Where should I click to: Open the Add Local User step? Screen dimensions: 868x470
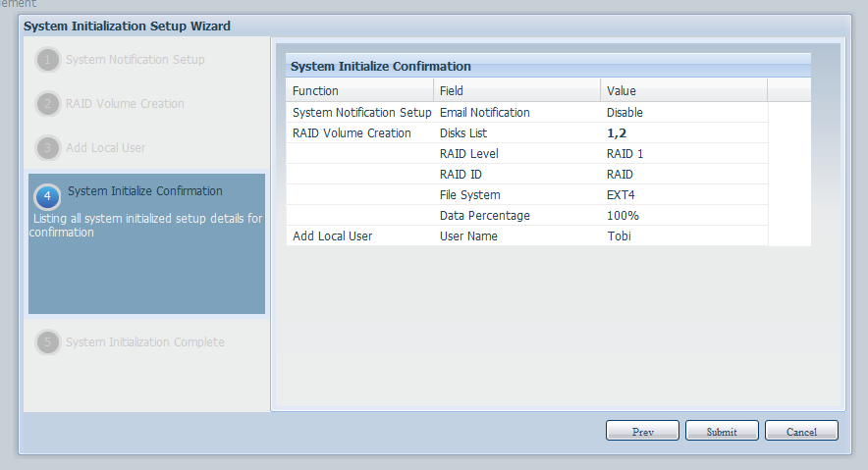tap(106, 148)
